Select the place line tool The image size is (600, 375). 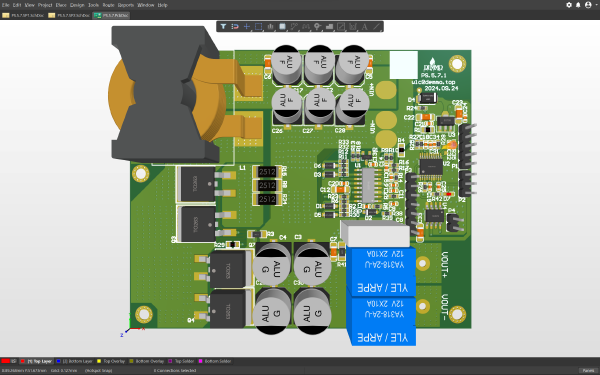(x=377, y=26)
